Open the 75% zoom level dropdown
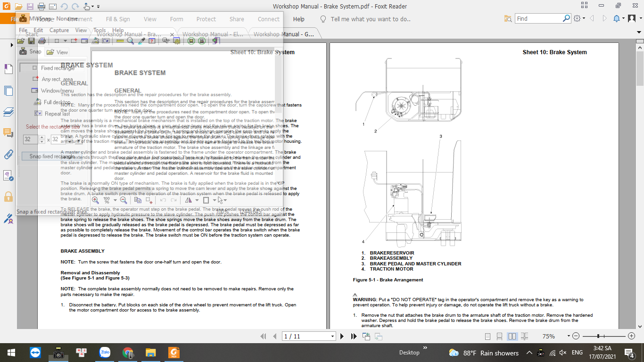The width and height of the screenshot is (644, 362). [x=568, y=336]
